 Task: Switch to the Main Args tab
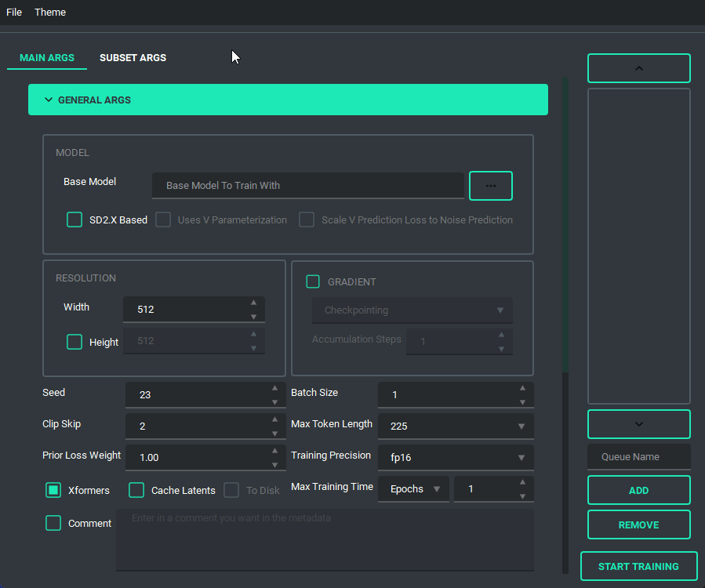coord(47,58)
